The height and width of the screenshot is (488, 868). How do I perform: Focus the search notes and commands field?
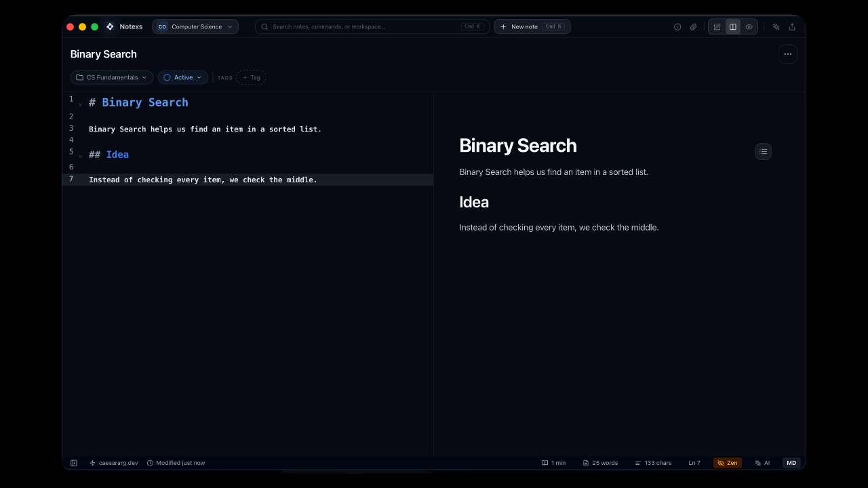372,26
